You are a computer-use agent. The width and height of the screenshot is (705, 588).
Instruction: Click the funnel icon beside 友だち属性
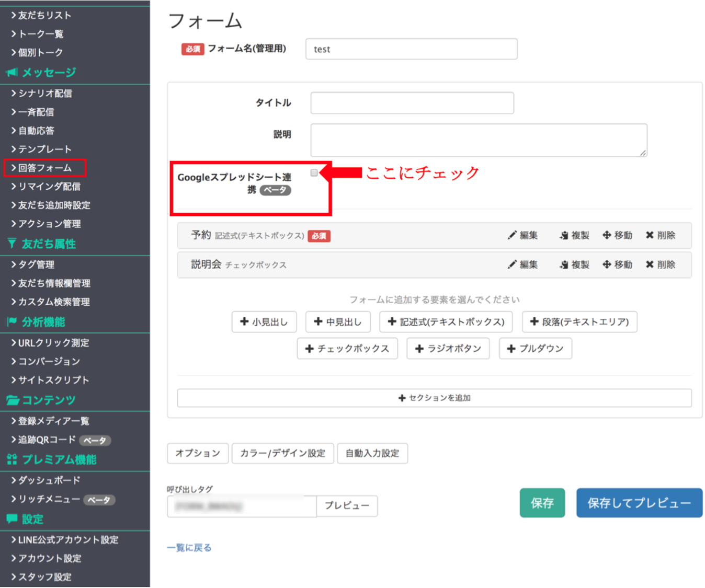click(12, 243)
